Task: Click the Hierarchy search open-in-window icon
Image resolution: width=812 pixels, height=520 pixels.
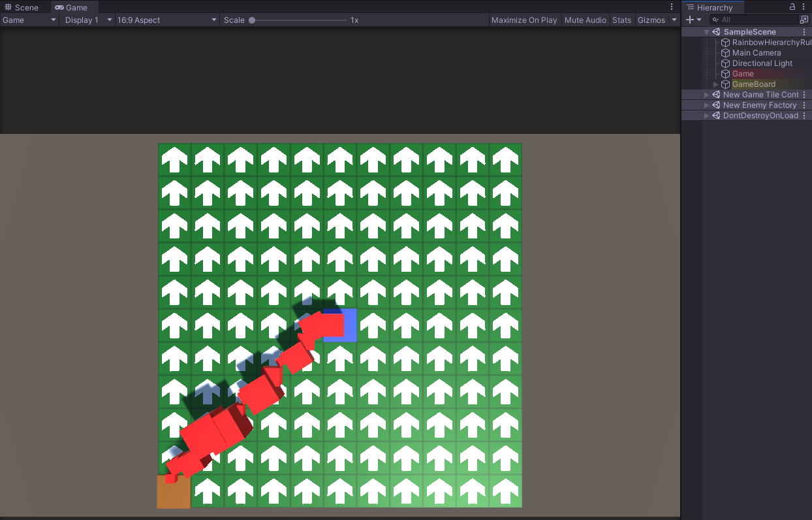Action: 804,20
